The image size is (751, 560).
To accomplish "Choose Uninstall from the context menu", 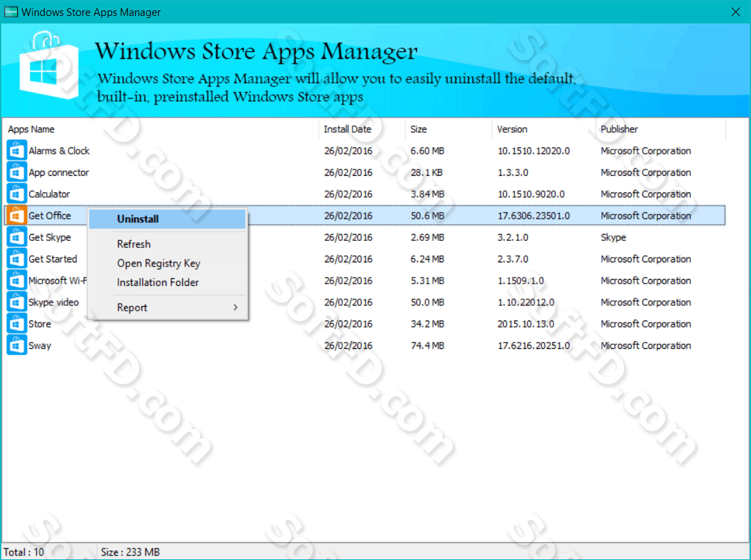I will tap(168, 219).
